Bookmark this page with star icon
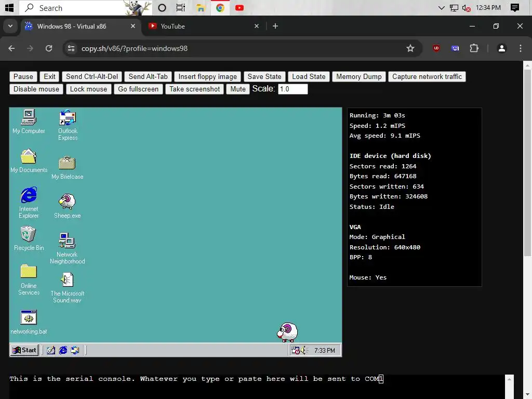 pos(410,48)
